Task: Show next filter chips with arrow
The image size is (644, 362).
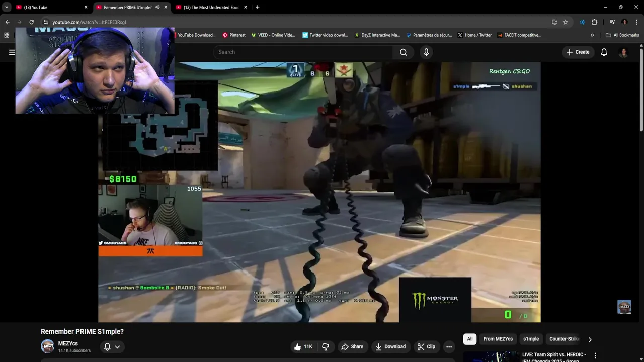Action: (x=590, y=339)
